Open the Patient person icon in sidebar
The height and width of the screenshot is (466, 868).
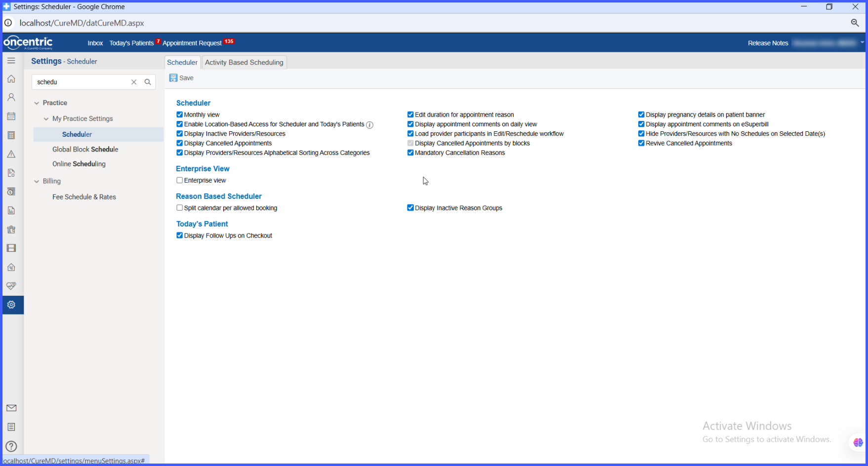click(x=11, y=98)
